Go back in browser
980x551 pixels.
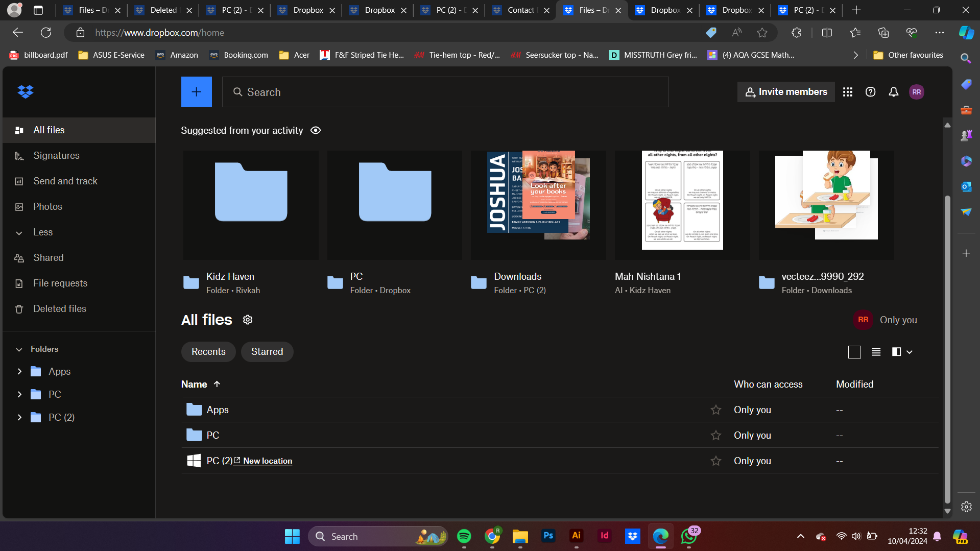point(18,33)
